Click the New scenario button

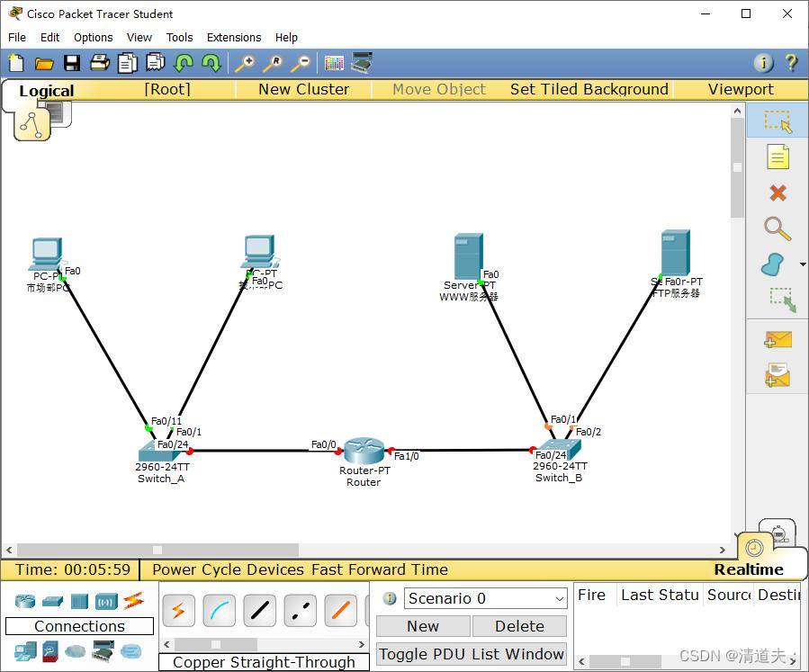[423, 626]
